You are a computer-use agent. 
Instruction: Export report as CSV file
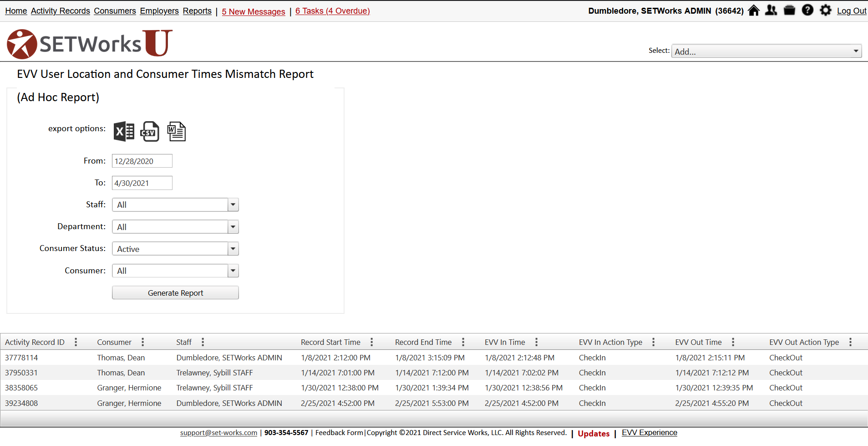(x=150, y=132)
